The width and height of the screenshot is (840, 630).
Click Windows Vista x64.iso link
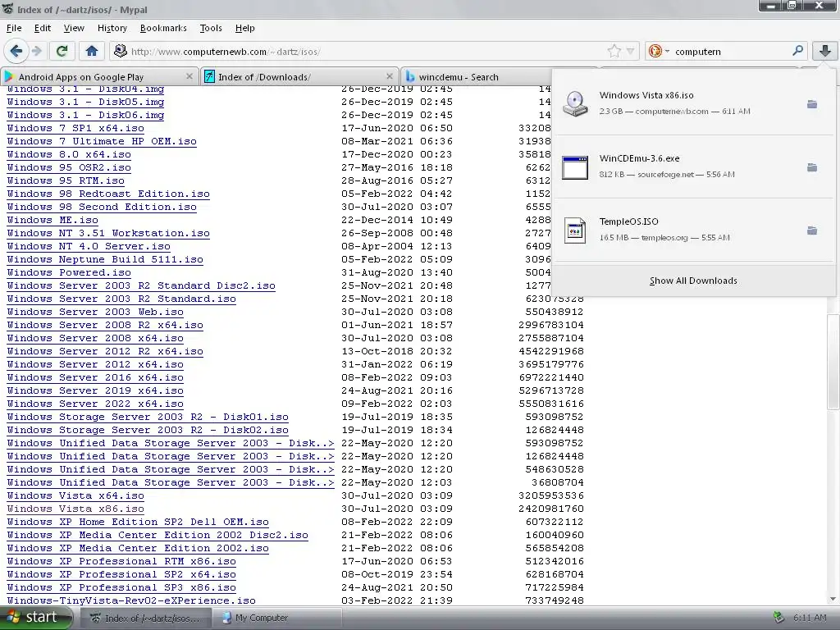tap(75, 495)
